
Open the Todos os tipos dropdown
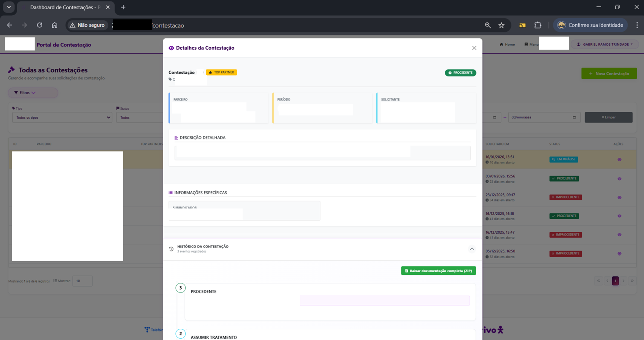point(61,117)
